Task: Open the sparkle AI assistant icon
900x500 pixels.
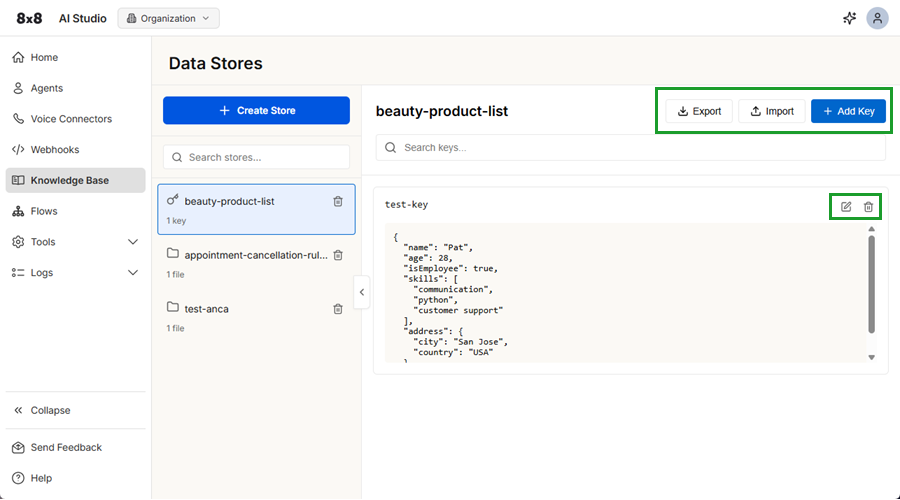Action: click(849, 18)
